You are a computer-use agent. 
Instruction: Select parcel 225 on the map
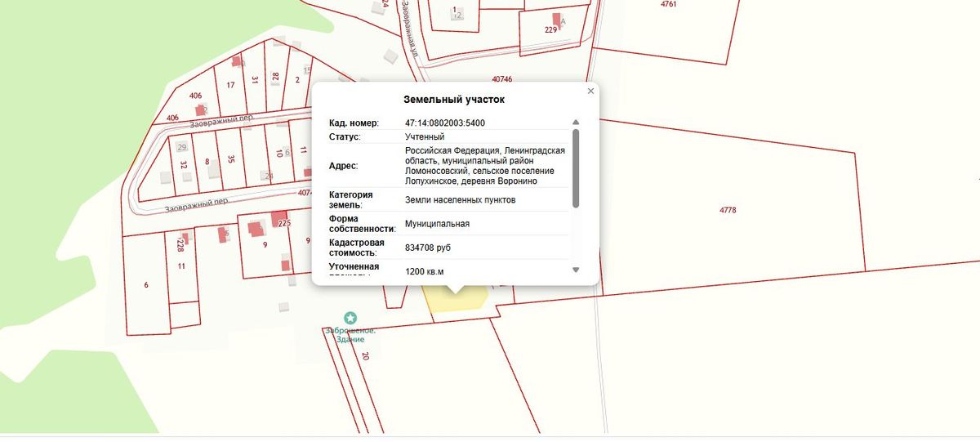(284, 223)
